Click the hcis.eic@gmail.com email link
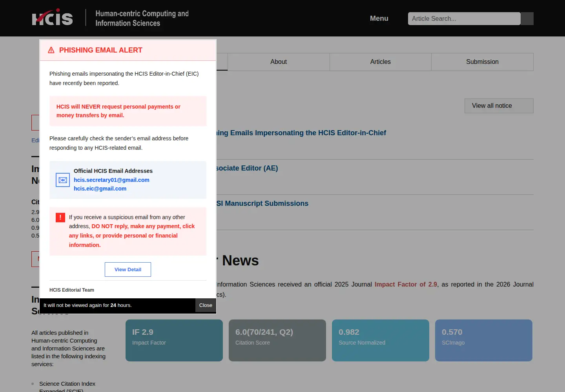 click(100, 189)
